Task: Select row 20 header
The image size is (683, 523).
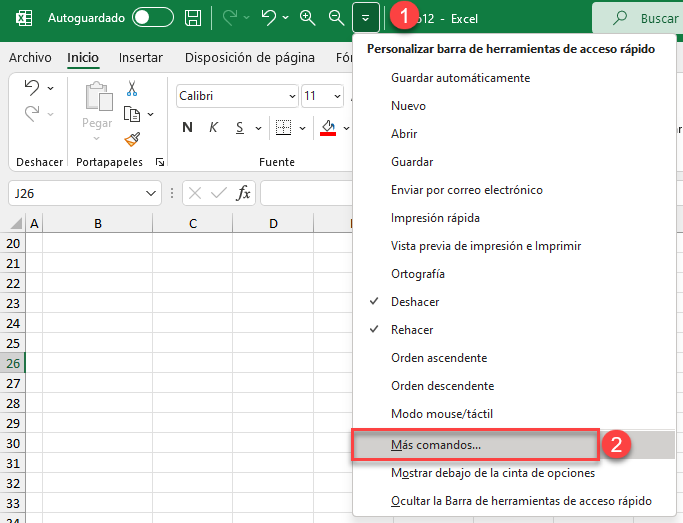Action: point(13,243)
